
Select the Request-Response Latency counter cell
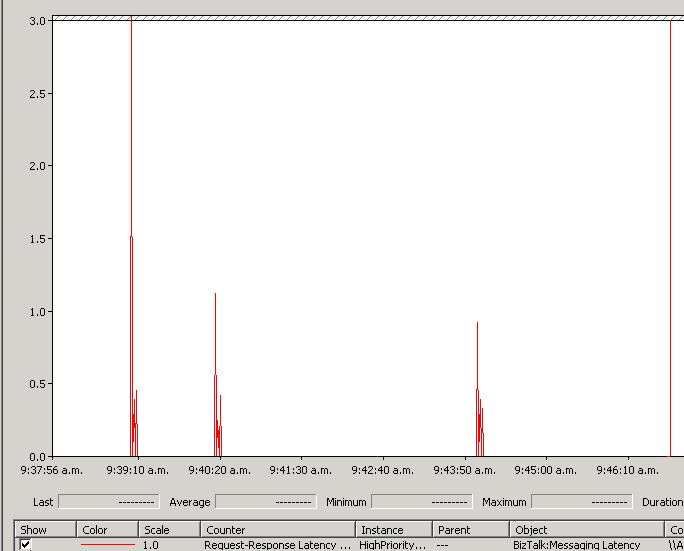click(277, 545)
